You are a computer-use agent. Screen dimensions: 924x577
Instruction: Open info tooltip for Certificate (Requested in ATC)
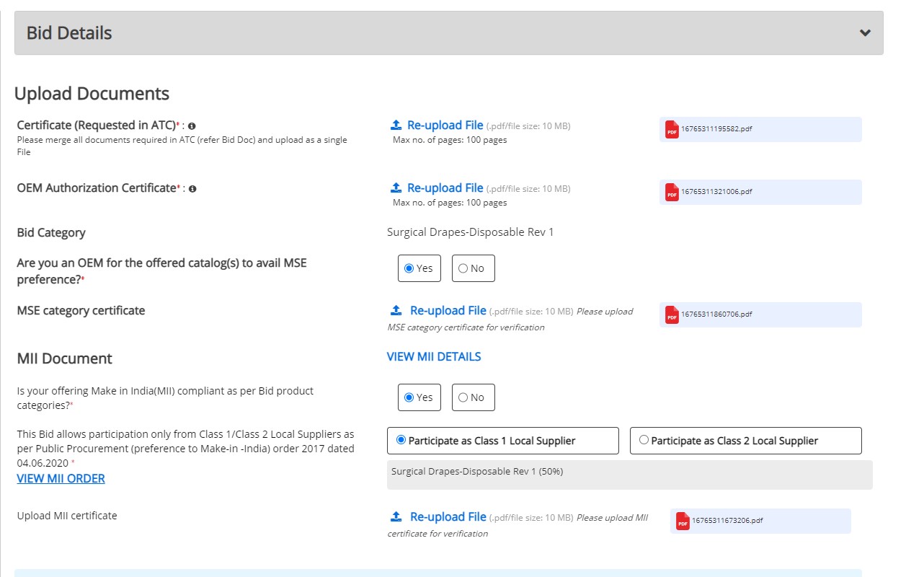tap(190, 125)
